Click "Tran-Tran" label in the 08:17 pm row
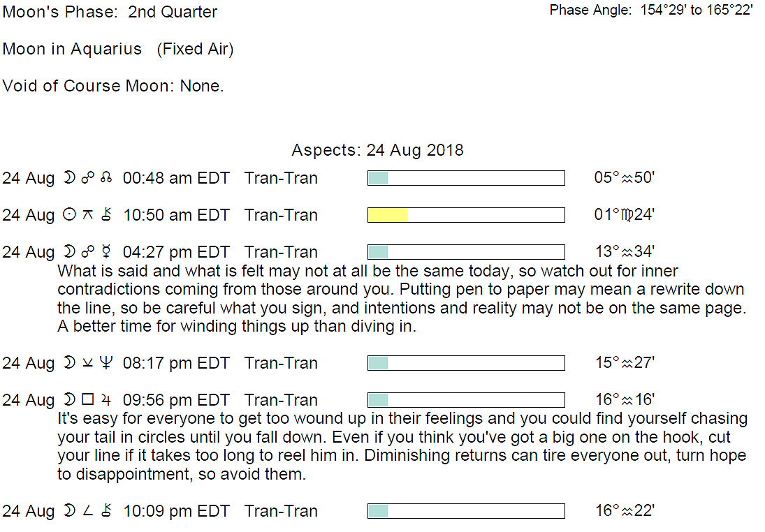The width and height of the screenshot is (765, 532). click(x=281, y=364)
